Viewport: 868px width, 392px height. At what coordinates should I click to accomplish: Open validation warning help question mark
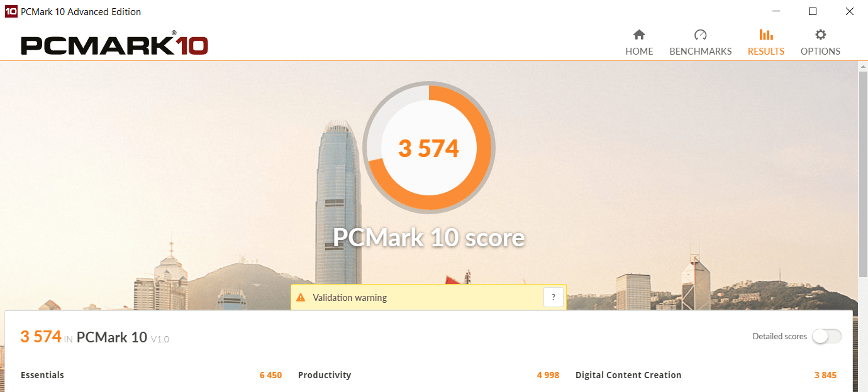point(553,298)
